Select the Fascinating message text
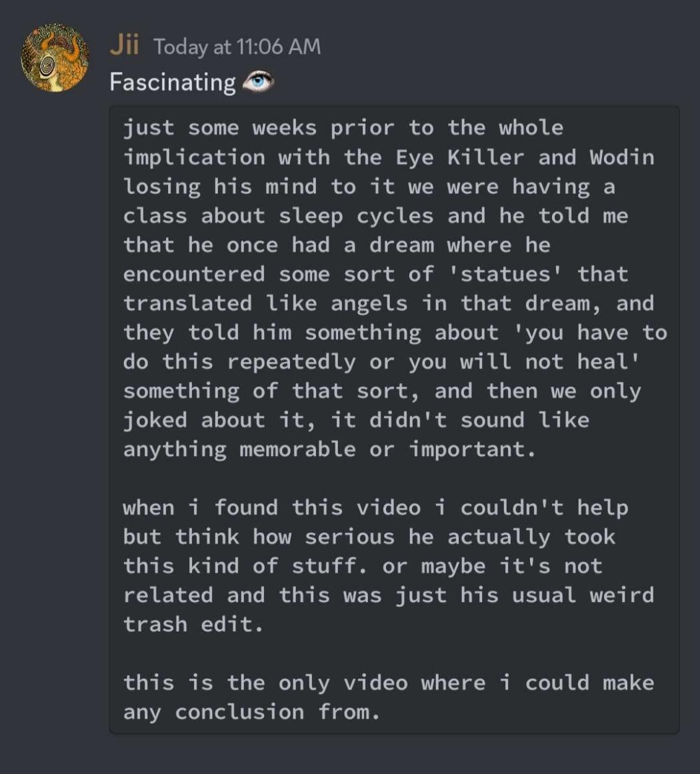The image size is (700, 774). tap(173, 82)
